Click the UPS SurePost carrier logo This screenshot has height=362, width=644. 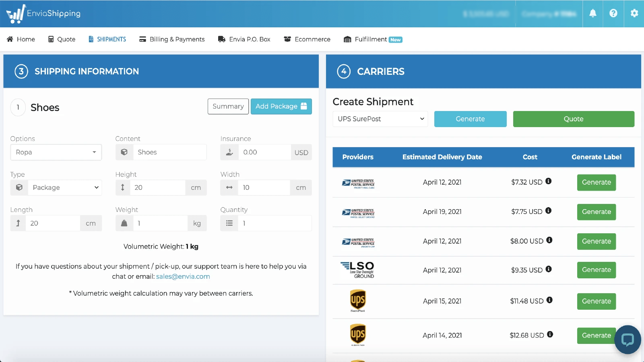click(358, 301)
